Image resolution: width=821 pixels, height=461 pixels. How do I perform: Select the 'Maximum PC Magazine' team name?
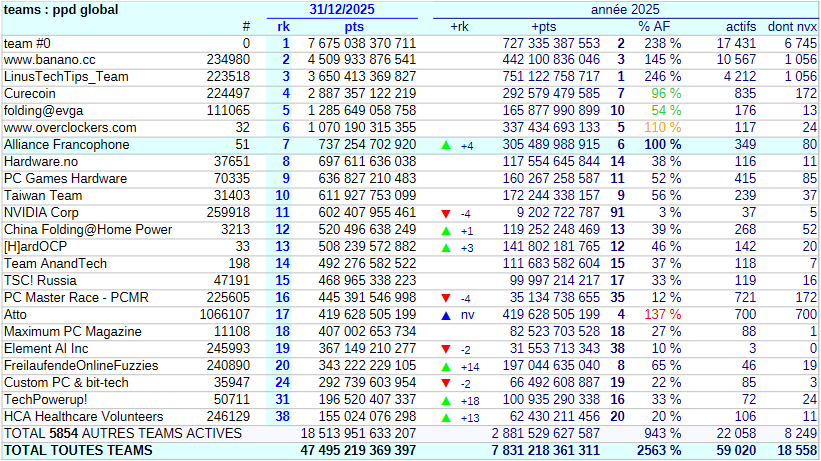(x=73, y=332)
